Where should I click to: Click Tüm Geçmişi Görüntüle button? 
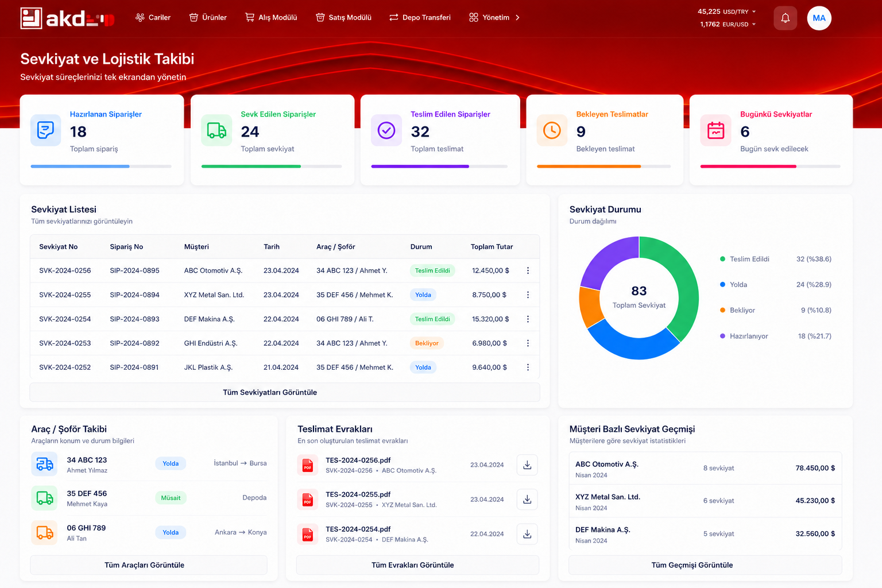[x=705, y=565]
